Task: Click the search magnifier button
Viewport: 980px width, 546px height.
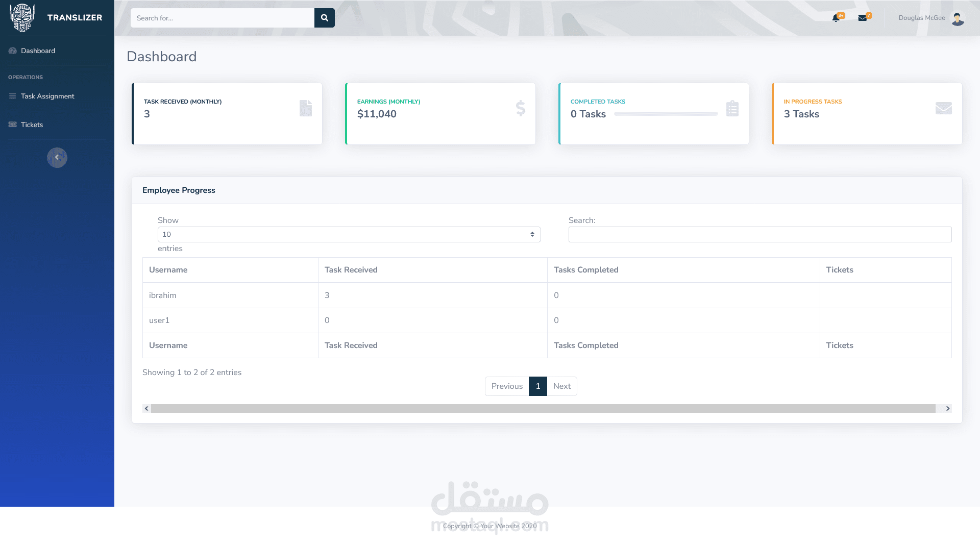Action: click(x=325, y=18)
